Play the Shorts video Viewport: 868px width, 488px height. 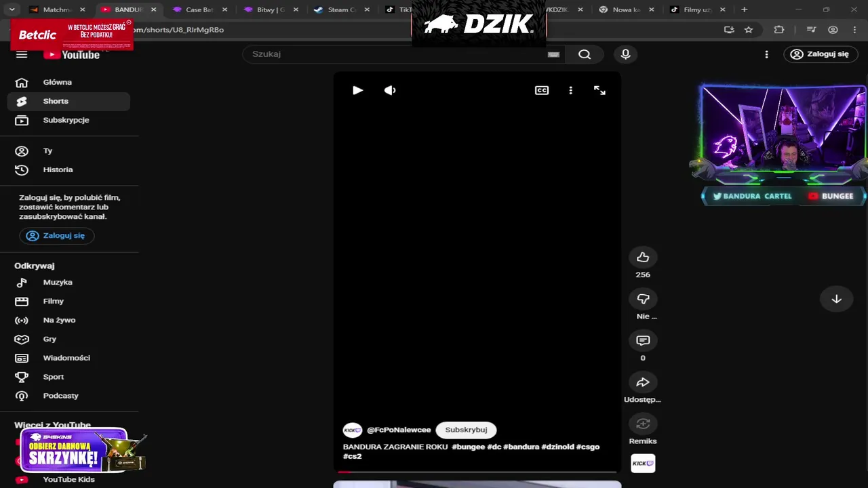357,90
